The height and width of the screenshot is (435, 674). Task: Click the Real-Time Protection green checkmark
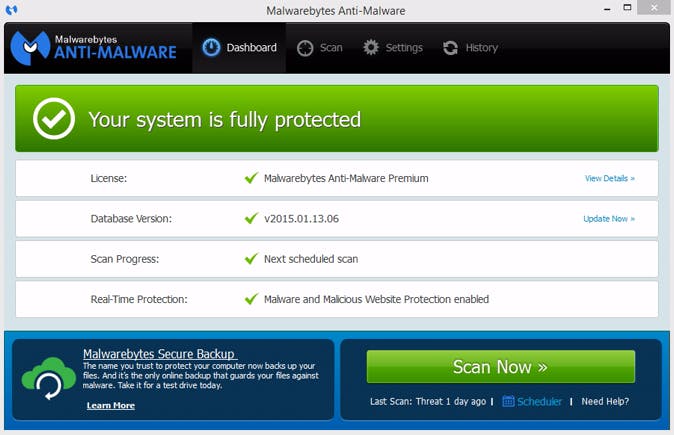point(251,298)
